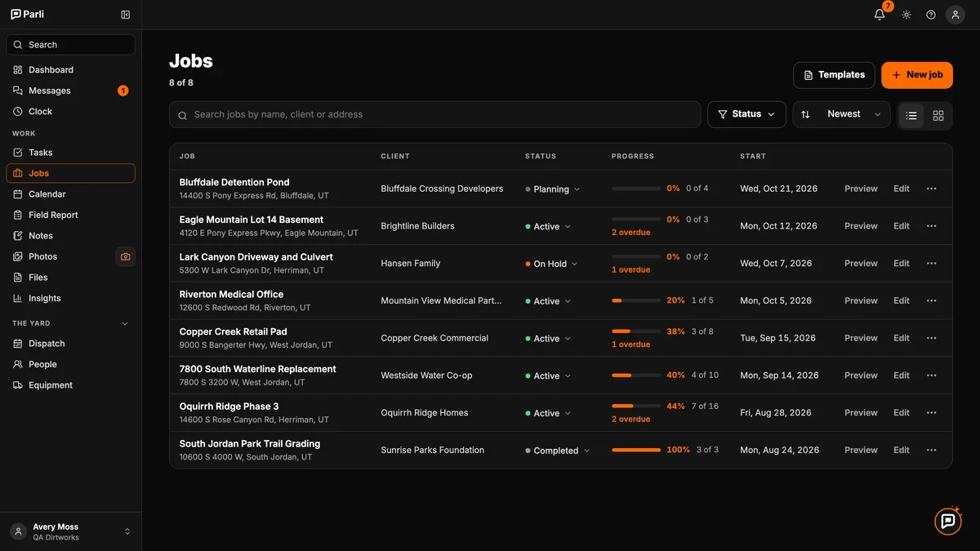
Task: Switch to list view
Action: [x=911, y=115]
